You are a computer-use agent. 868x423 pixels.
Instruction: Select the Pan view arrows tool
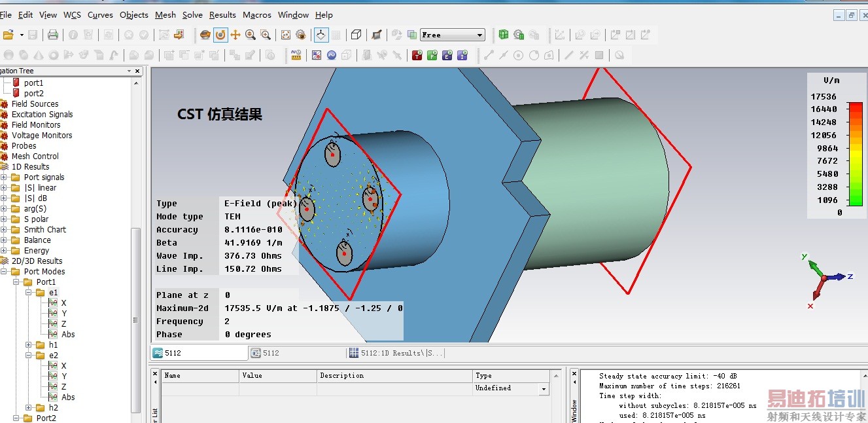pyautogui.click(x=235, y=35)
